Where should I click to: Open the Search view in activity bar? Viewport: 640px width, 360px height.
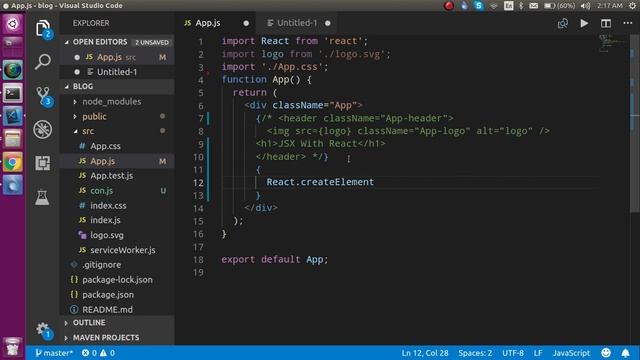(x=42, y=62)
